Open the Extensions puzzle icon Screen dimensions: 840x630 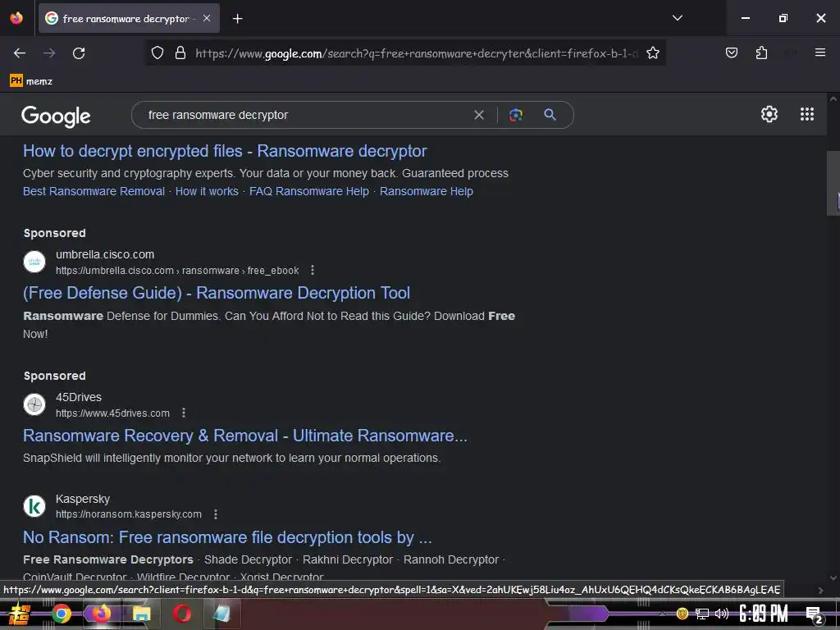[x=761, y=52]
